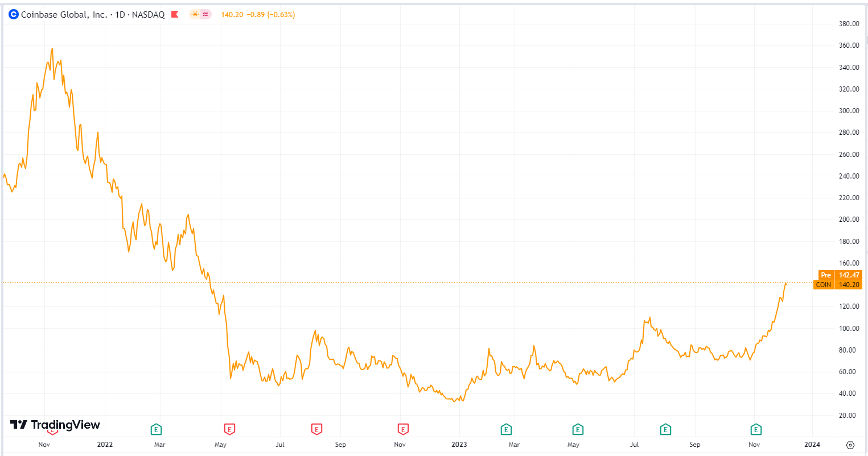This screenshot has height=456, width=868.
Task: Open red earnings marker near Nov 2022
Action: pos(403,429)
